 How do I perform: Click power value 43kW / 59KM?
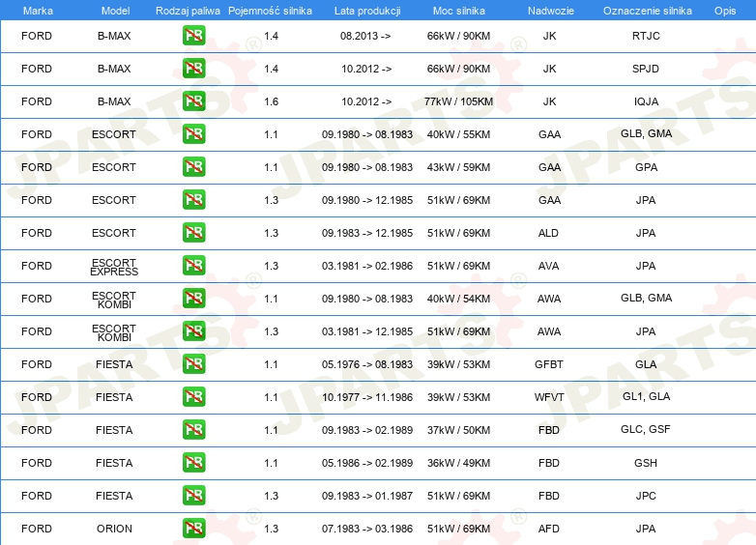(x=458, y=167)
